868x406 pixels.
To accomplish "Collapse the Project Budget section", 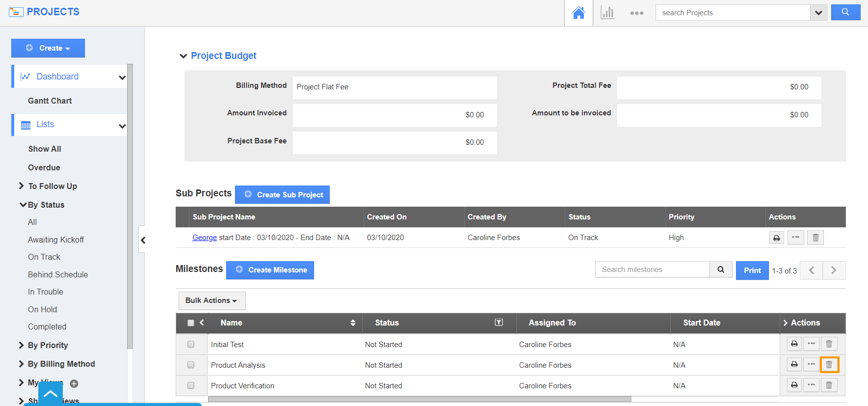I will coord(183,56).
